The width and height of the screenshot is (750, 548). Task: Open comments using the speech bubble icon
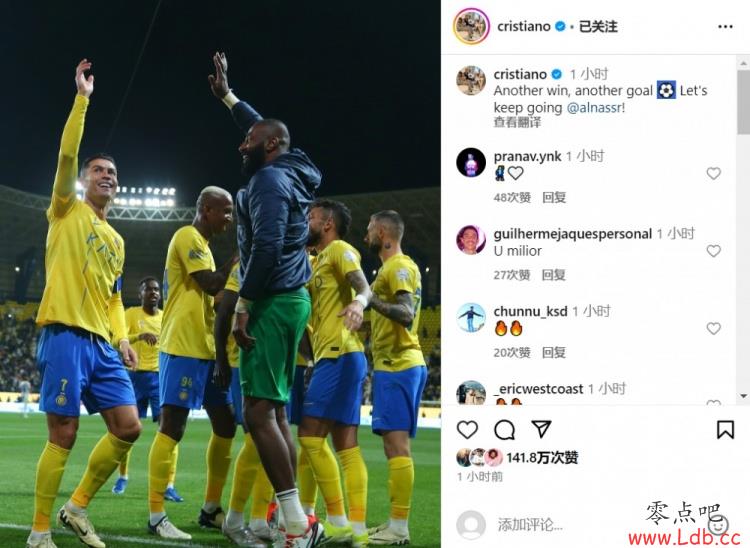pyautogui.click(x=504, y=430)
